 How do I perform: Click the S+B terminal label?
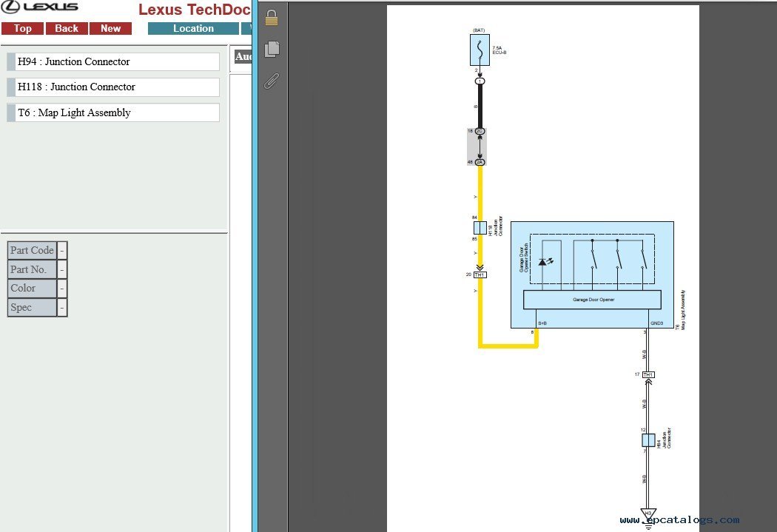[542, 323]
